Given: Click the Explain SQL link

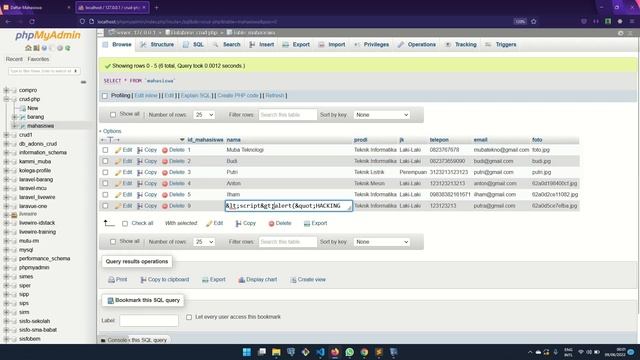Looking at the screenshot, I should tap(195, 96).
